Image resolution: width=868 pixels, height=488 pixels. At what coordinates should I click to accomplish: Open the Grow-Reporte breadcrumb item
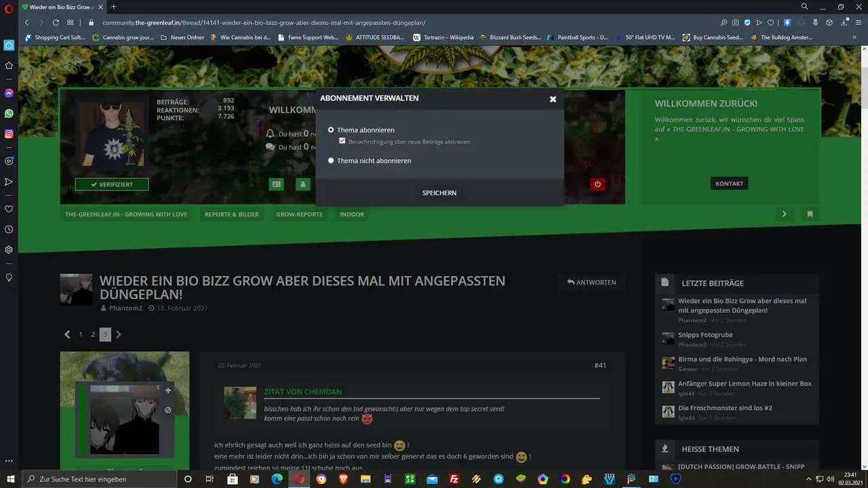coord(299,214)
